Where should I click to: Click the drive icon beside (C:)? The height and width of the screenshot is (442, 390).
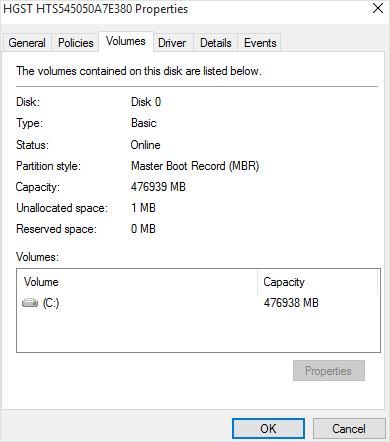(x=30, y=303)
